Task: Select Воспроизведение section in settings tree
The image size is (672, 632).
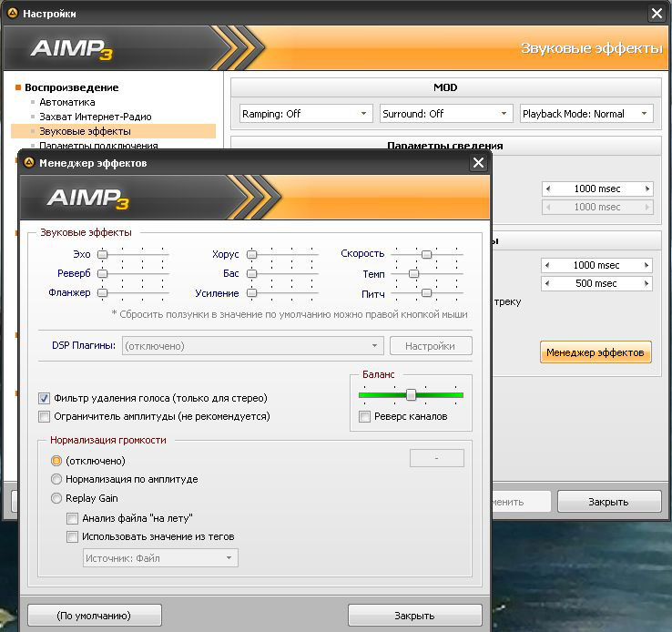Action: pyautogui.click(x=72, y=87)
